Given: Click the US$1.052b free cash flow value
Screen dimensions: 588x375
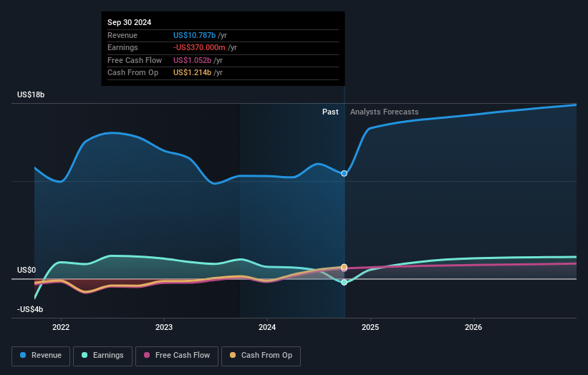Looking at the screenshot, I should coord(192,60).
